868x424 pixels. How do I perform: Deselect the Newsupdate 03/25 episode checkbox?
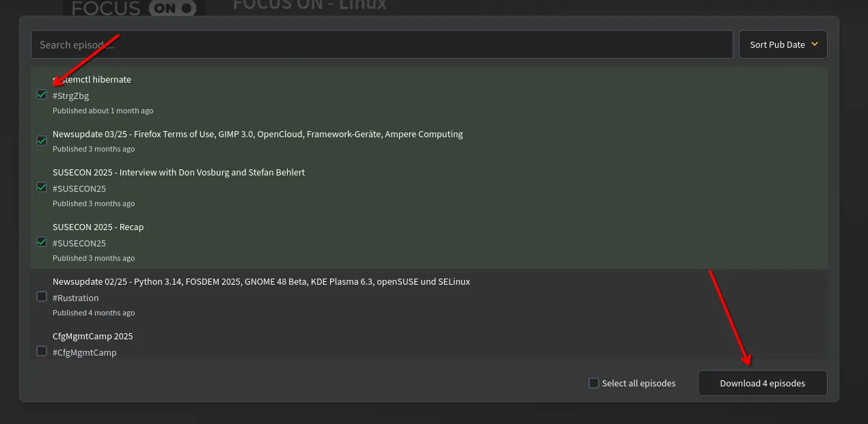(42, 141)
